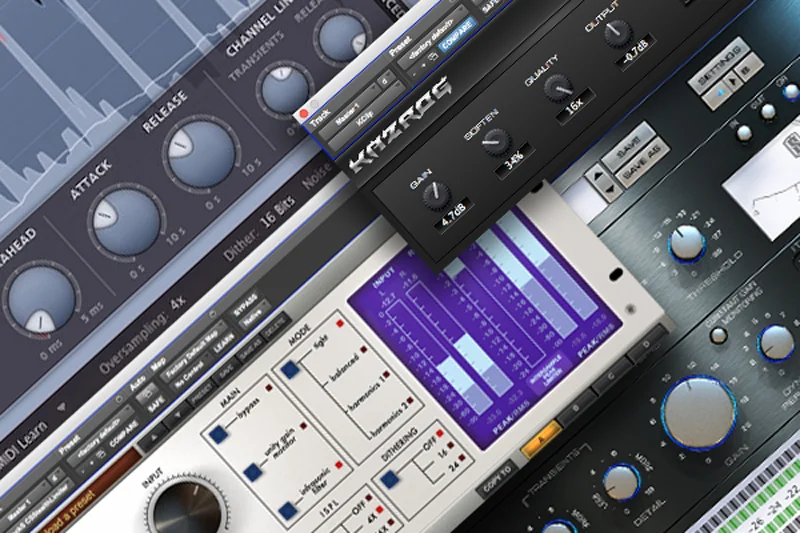The height and width of the screenshot is (533, 800).
Task: Click the KClip QUALITY knob
Action: [x=558, y=88]
